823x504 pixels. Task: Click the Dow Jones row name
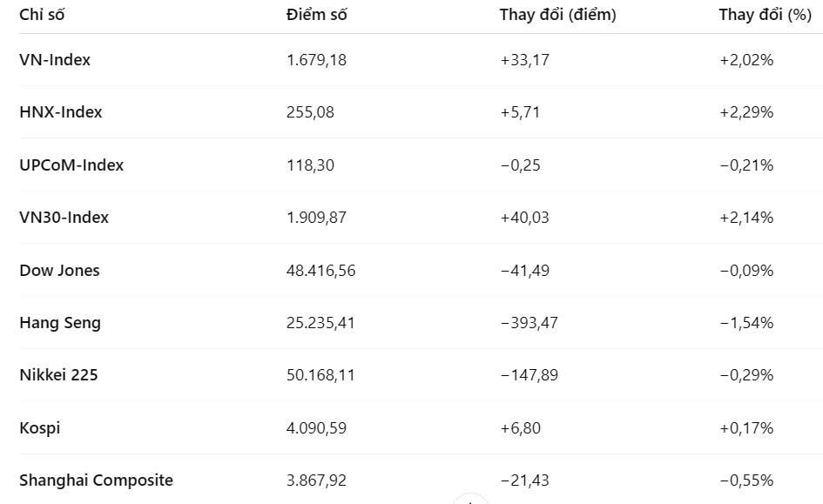point(59,270)
